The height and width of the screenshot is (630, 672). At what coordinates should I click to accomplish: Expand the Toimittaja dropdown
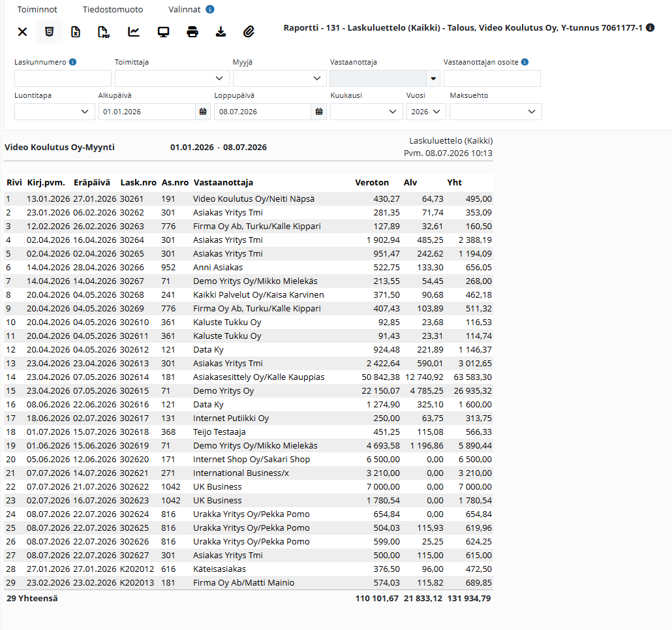[x=172, y=78]
